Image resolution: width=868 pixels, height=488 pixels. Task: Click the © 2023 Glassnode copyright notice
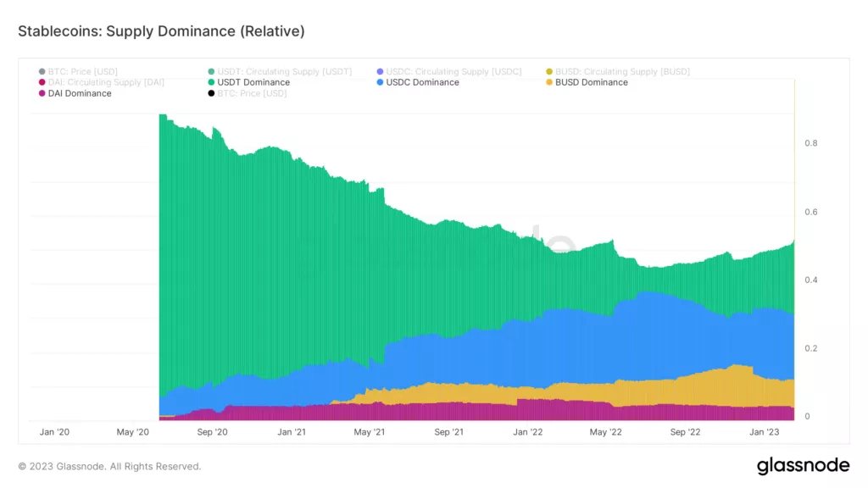(x=109, y=467)
